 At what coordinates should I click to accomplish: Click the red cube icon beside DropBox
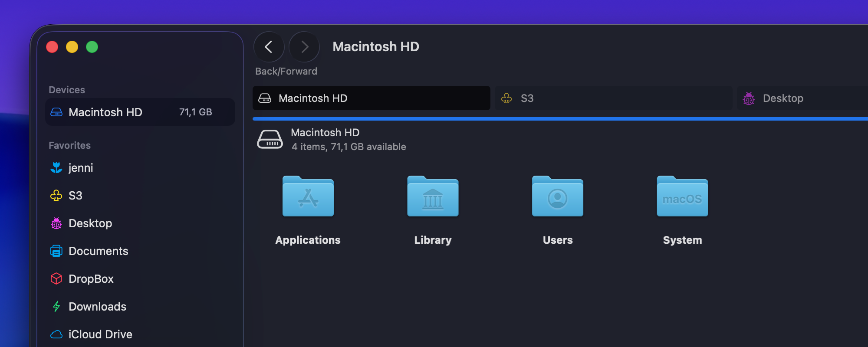pos(56,278)
